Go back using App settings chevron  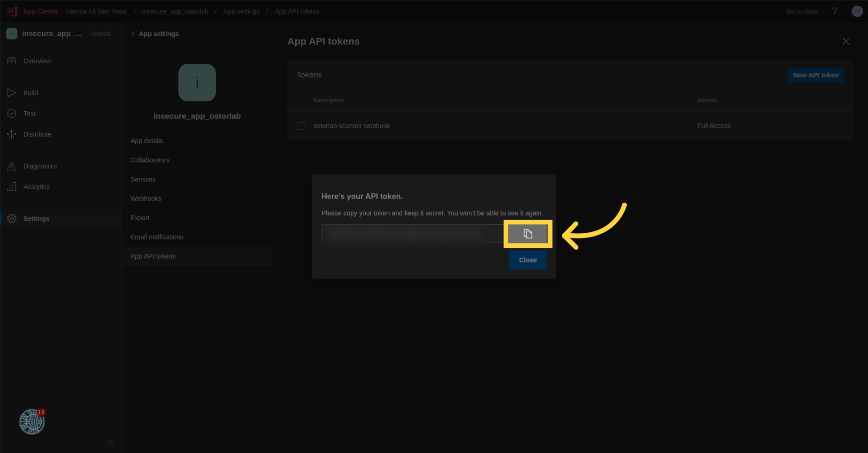point(134,34)
